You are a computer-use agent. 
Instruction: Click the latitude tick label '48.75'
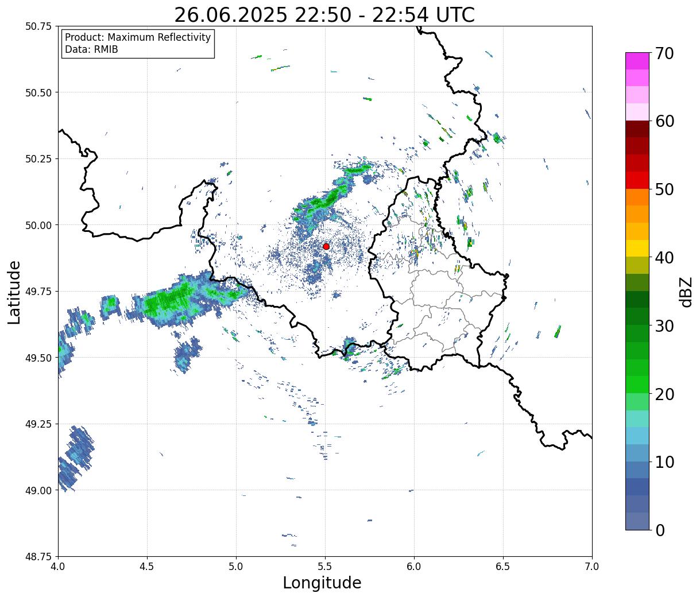(38, 557)
